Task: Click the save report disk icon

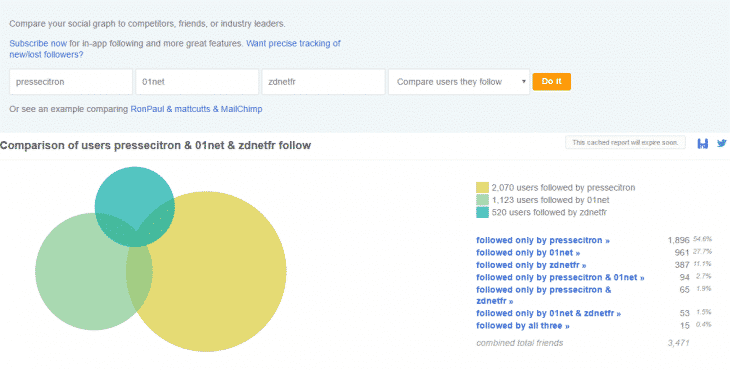Action: click(703, 143)
